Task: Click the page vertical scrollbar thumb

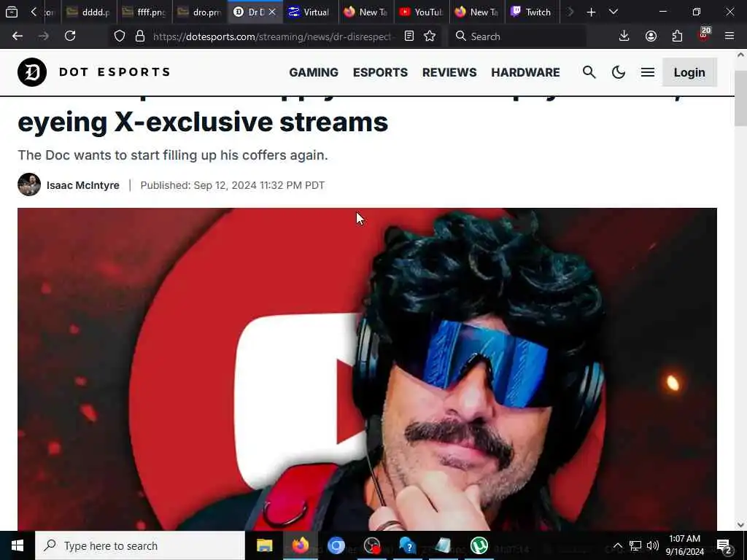Action: tap(740, 98)
